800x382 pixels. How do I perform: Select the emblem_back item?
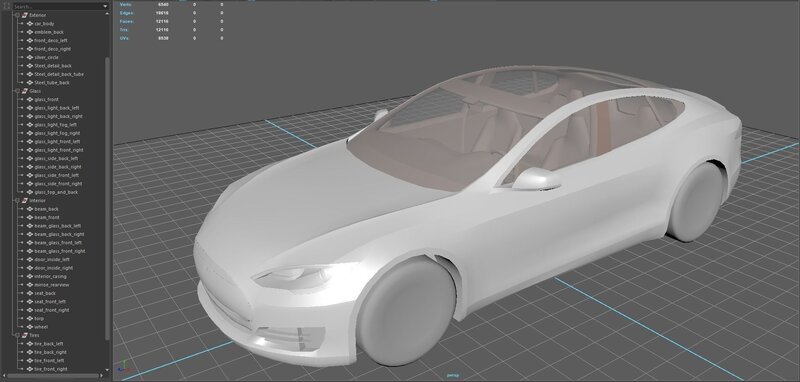click(49, 32)
